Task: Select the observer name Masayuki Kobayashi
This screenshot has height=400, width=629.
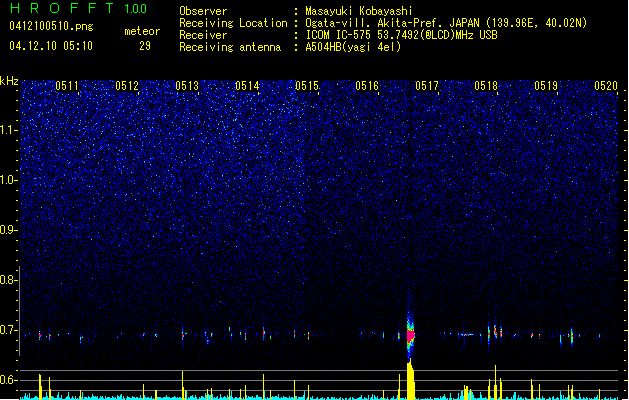Action: tap(359, 11)
